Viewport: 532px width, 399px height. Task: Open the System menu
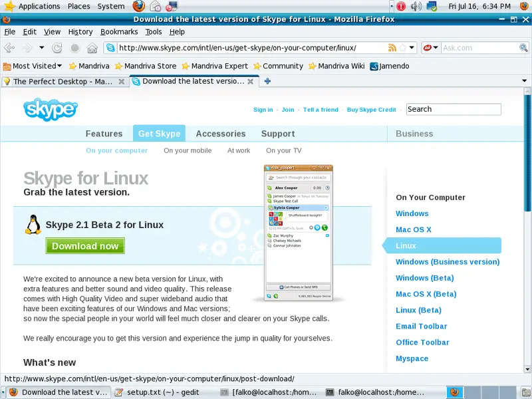[110, 6]
